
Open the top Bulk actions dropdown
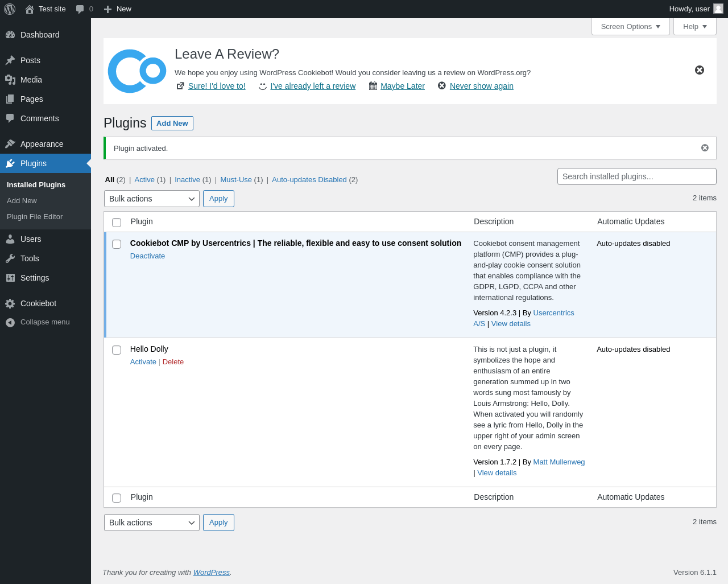click(152, 199)
